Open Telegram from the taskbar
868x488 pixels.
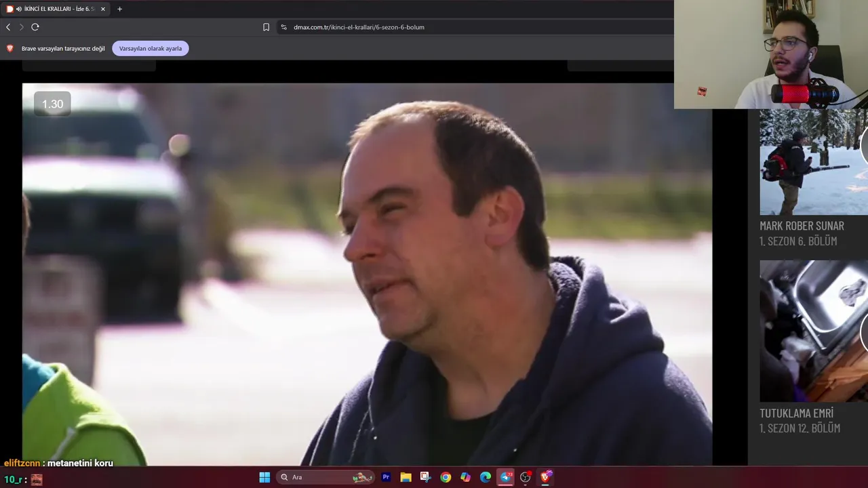coord(505,477)
